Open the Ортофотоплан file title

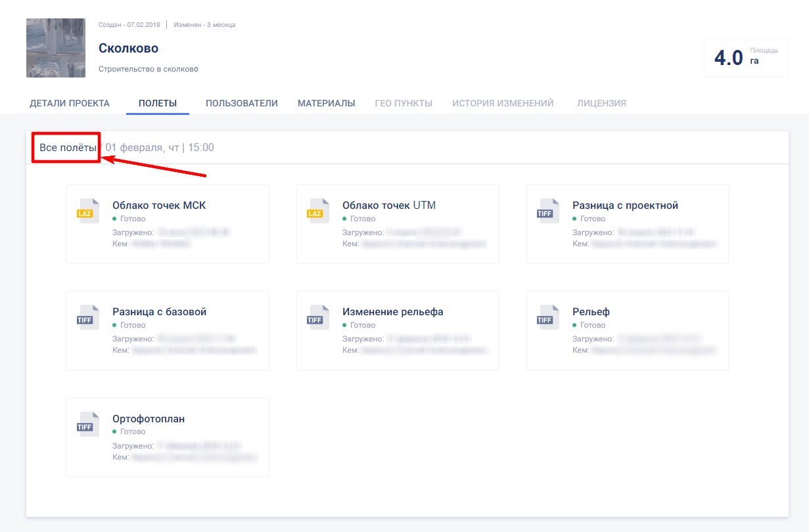click(x=149, y=419)
